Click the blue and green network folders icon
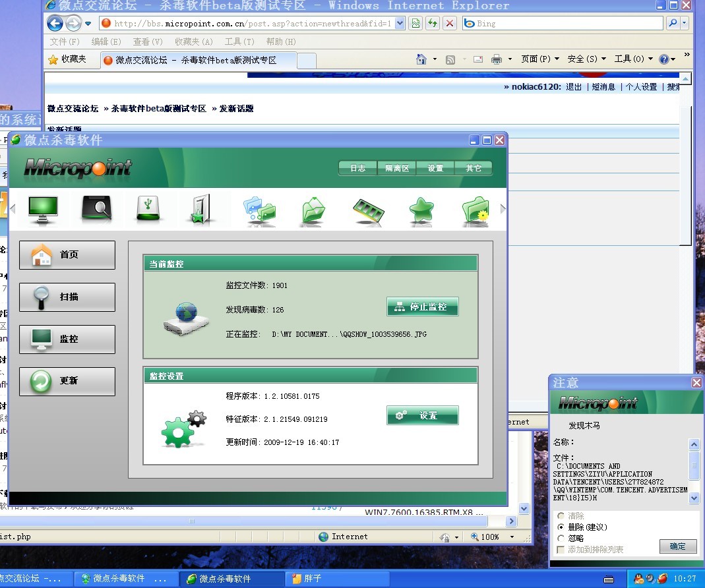705x588 pixels. click(259, 210)
